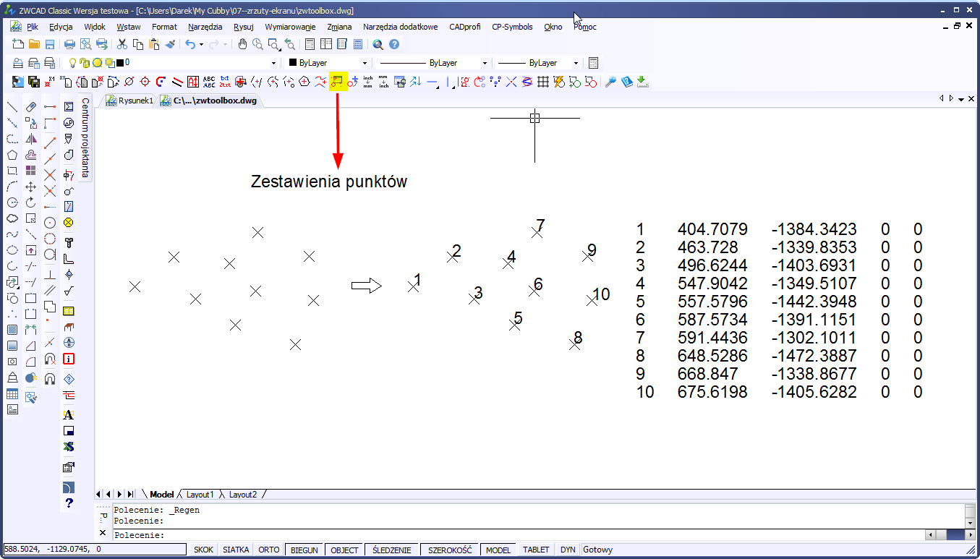This screenshot has height=559, width=980.
Task: Click the Polecenie command input line
Action: click(517, 535)
